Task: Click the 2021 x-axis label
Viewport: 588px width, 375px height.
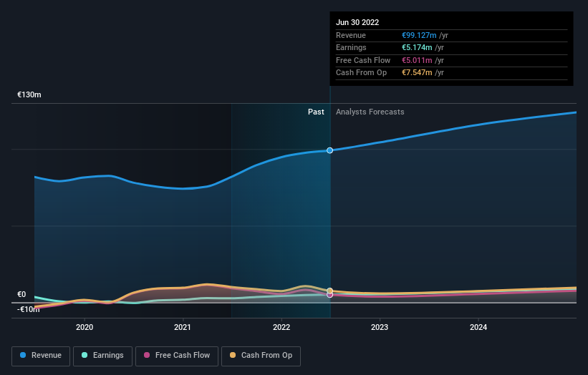Action: pyautogui.click(x=182, y=327)
